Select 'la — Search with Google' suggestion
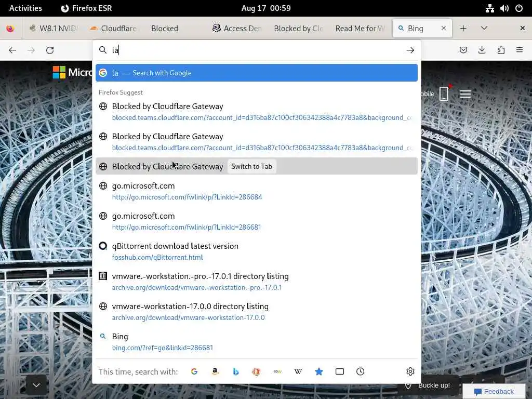This screenshot has width=532, height=399. [257, 73]
